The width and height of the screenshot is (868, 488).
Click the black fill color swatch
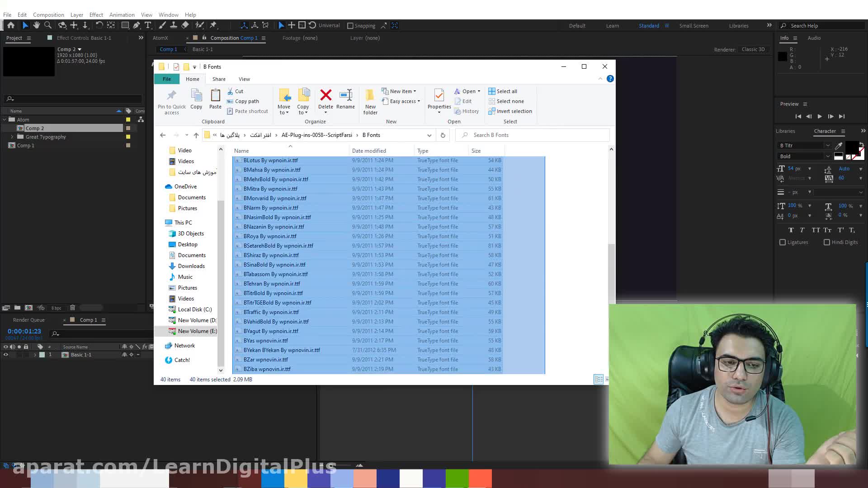click(851, 147)
